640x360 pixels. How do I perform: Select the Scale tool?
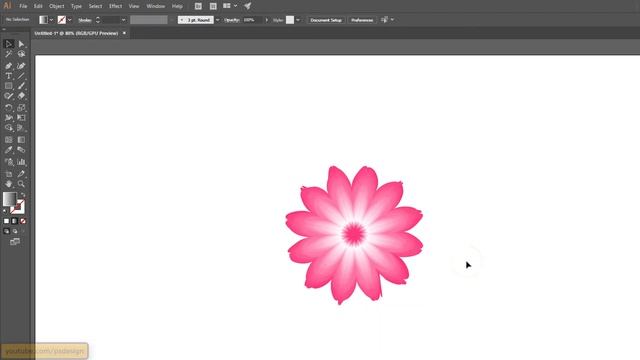pyautogui.click(x=21, y=108)
